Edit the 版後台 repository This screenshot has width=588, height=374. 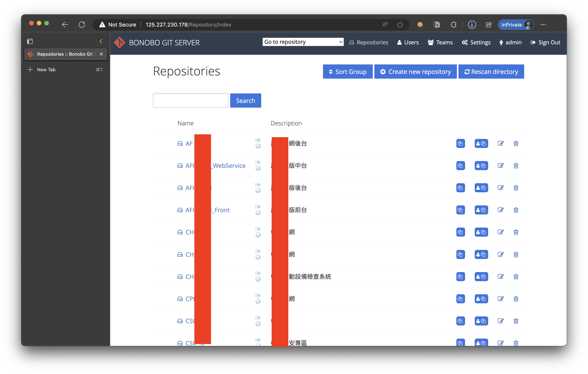coord(501,188)
